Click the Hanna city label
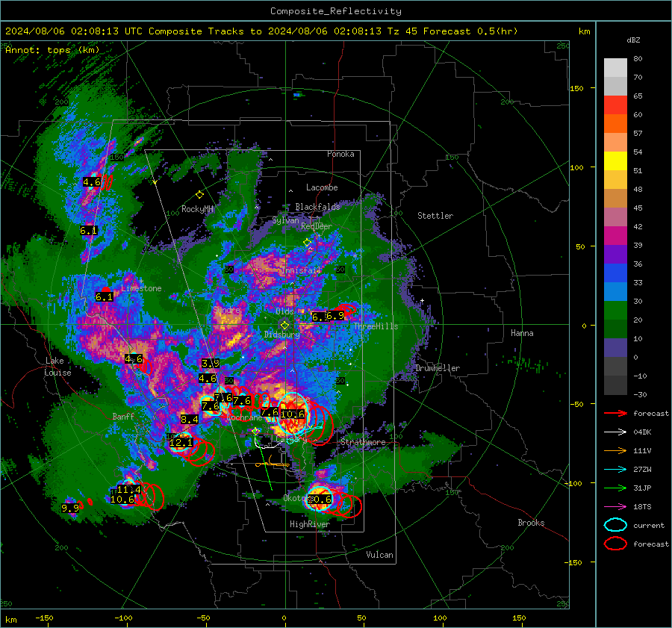Viewport: 672px width, 628px height. 522,333
